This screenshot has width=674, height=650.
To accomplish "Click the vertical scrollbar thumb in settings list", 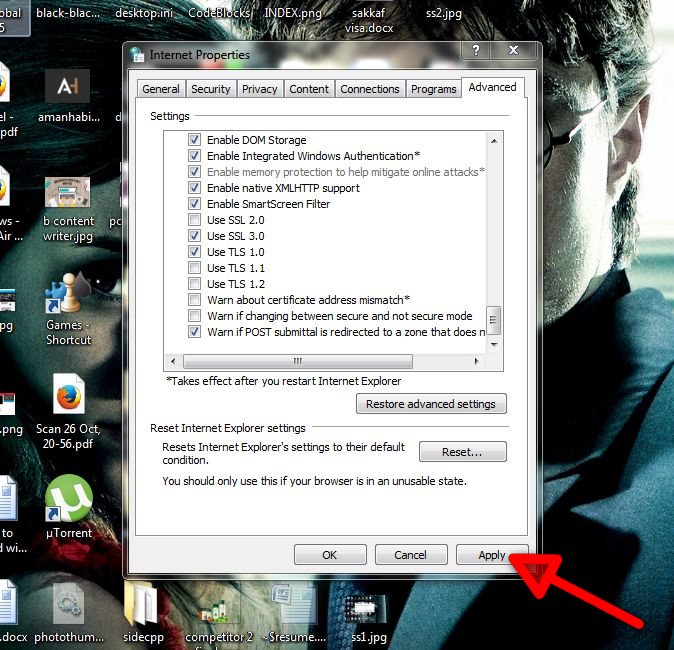I will (x=493, y=320).
